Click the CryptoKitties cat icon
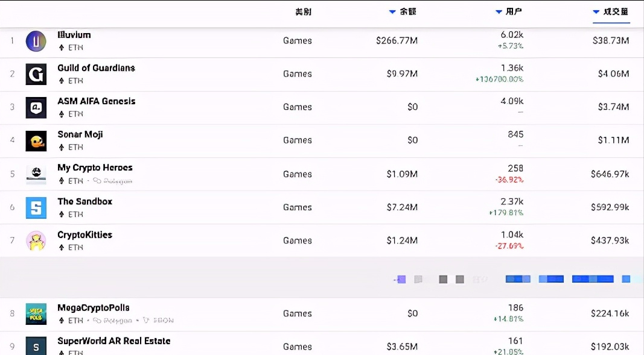644x355 pixels. (x=36, y=240)
